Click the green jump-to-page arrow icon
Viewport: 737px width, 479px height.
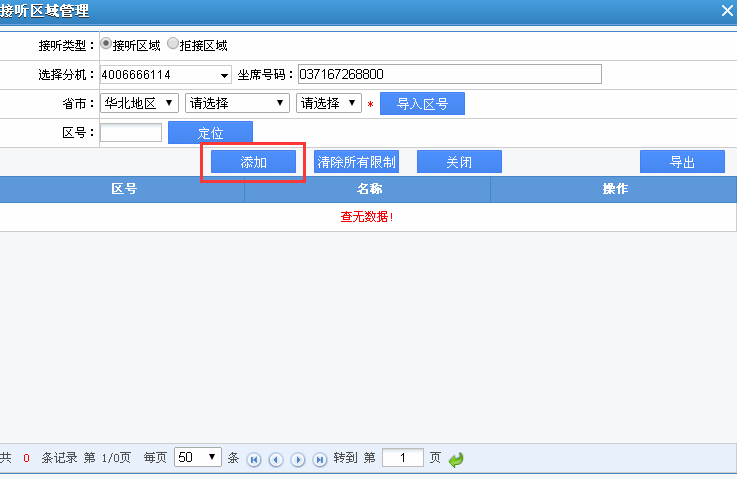click(x=456, y=459)
